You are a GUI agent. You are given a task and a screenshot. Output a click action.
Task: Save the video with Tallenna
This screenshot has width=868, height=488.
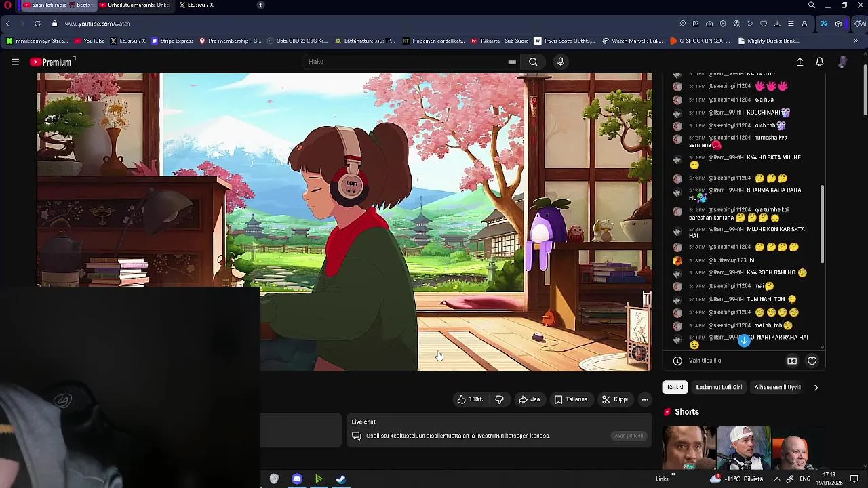[571, 399]
